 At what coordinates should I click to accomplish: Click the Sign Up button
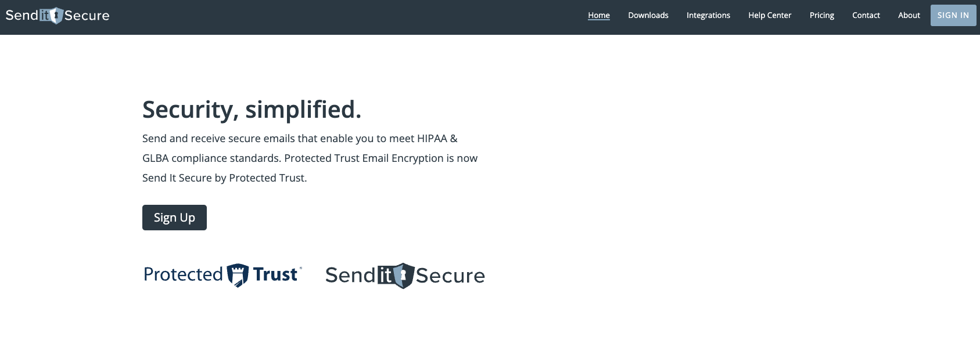coord(174,218)
